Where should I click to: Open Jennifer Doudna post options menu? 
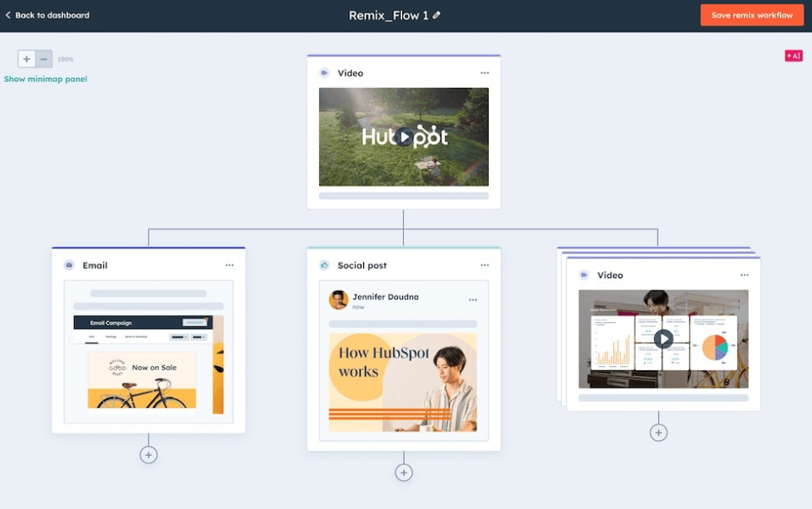[x=473, y=301]
